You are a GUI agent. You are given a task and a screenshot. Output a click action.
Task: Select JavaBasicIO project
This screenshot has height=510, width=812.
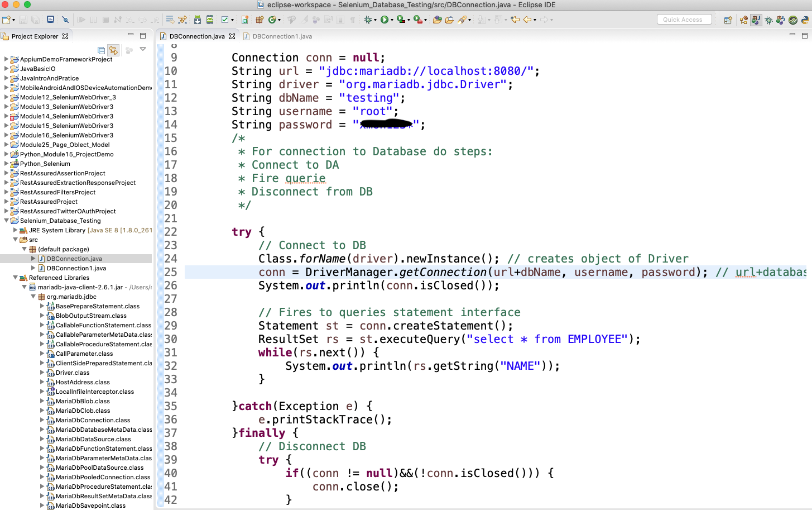37,69
